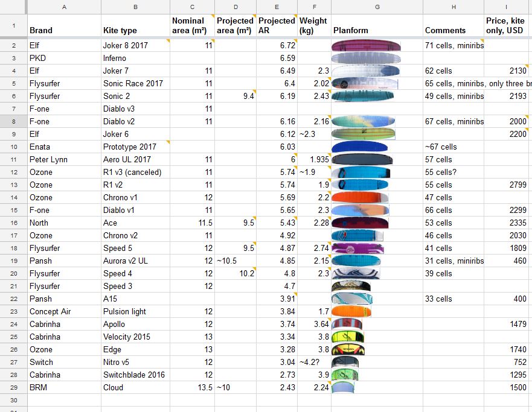Select the BRM brand cell
Image resolution: width=532 pixels, height=412 pixels.
coord(64,387)
